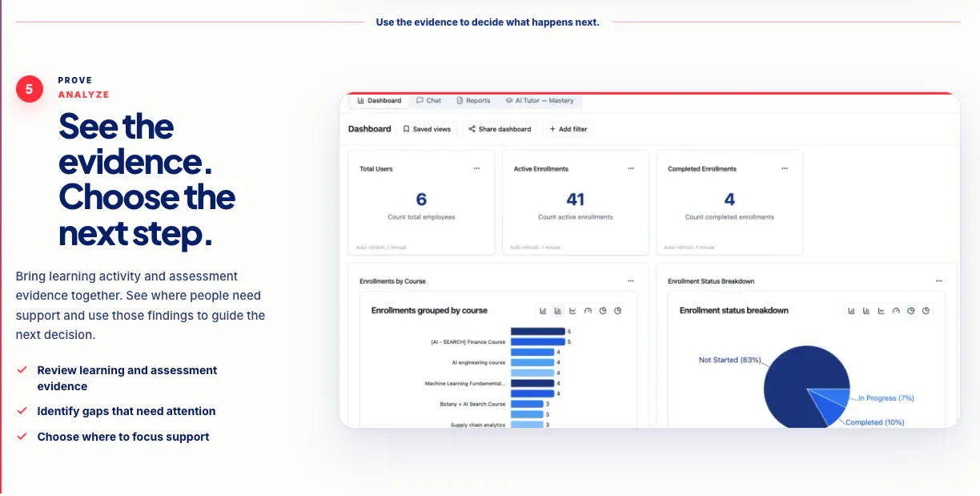Select last pie chart icon in Enrollments grouped by course

pos(618,311)
